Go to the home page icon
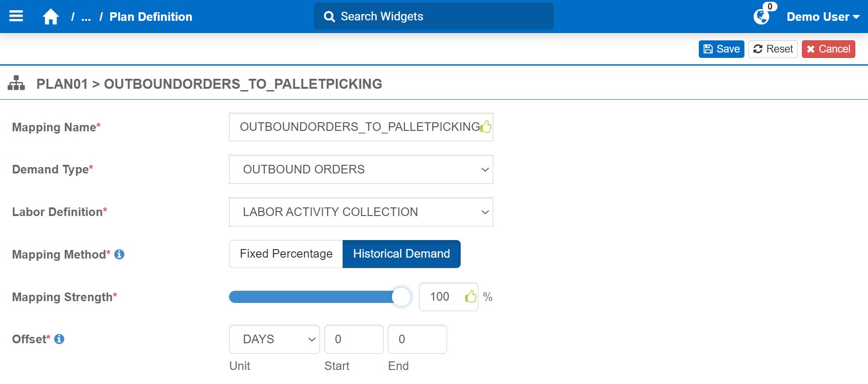This screenshot has width=868, height=384. click(51, 17)
